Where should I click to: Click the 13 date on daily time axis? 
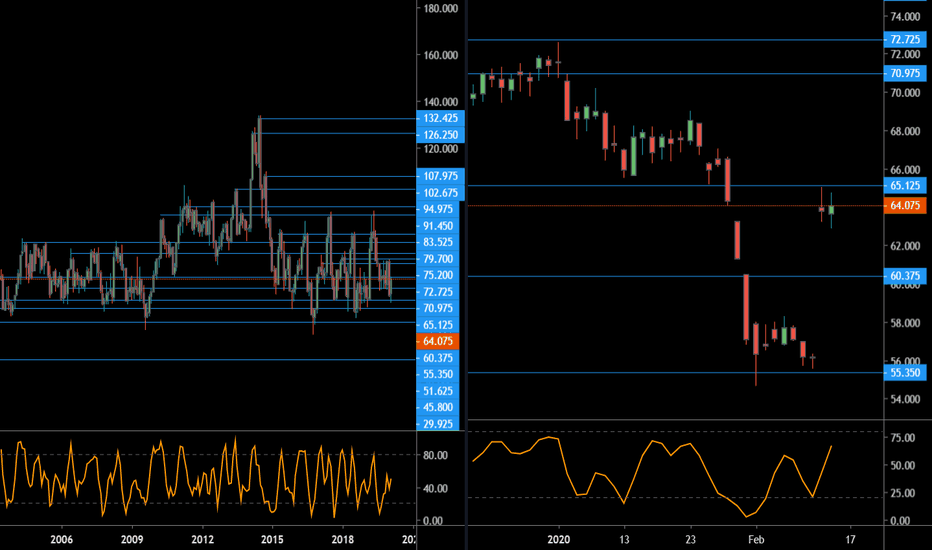(624, 540)
